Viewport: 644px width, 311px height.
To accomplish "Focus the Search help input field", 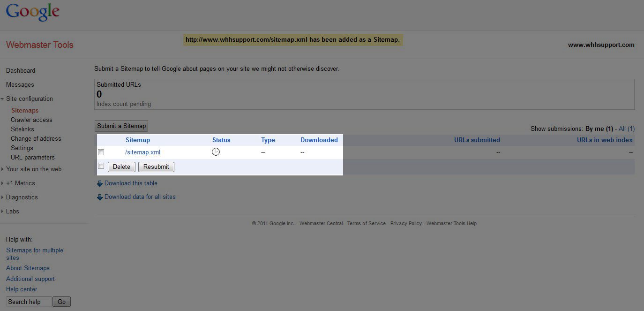I will [28, 302].
